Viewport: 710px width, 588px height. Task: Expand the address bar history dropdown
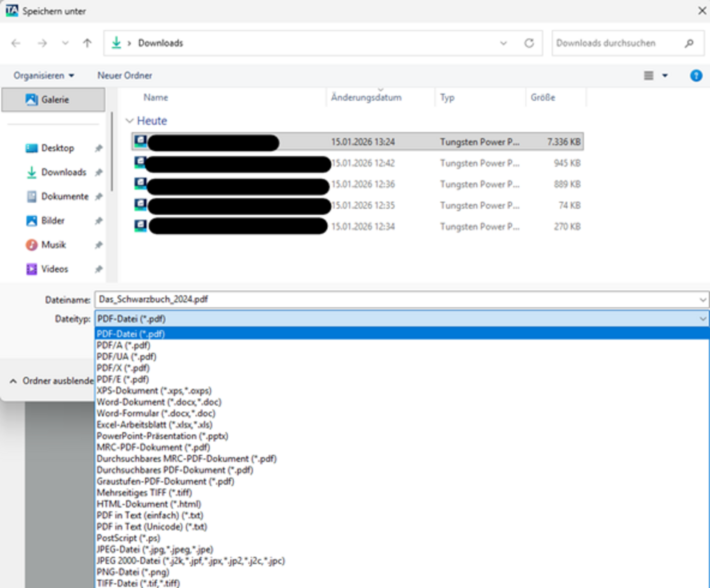[x=503, y=43]
